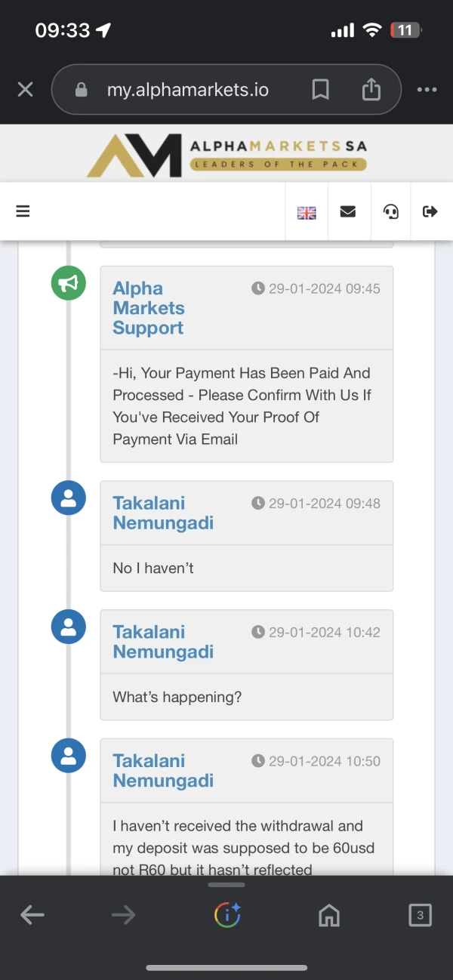This screenshot has width=453, height=980.
Task: Close the browser tab with X
Action: 25,90
